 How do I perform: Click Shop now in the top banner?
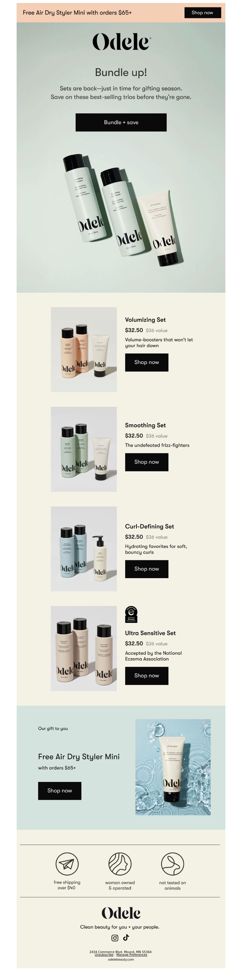[202, 13]
